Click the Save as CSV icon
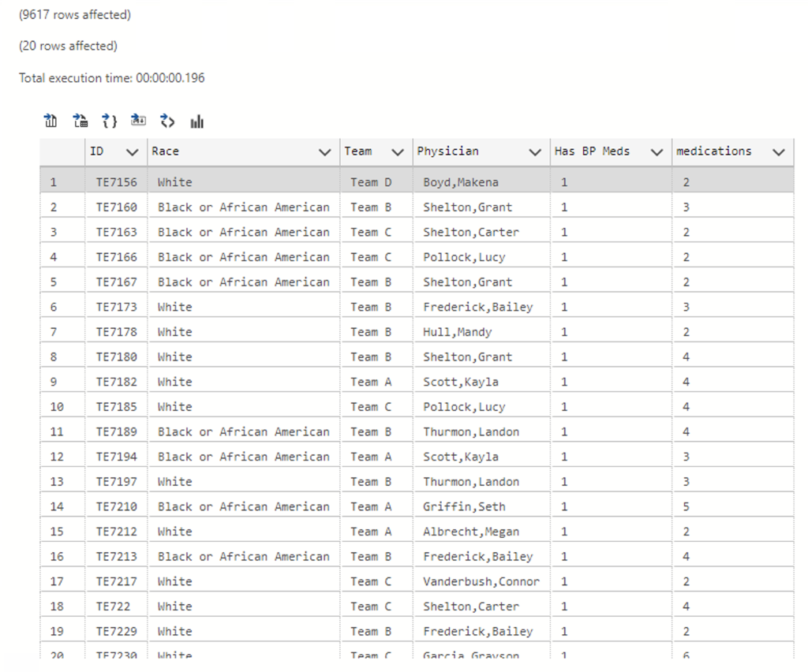The height and width of the screenshot is (672, 808). click(50, 121)
